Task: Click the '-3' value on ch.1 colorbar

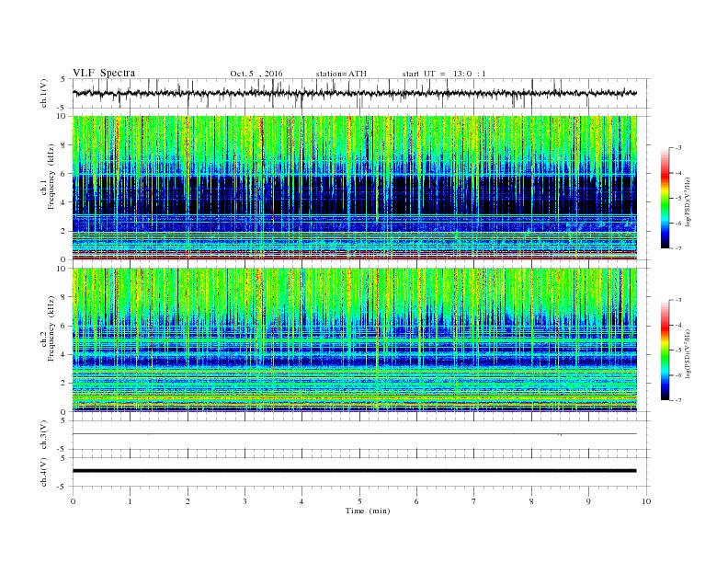Action: click(x=678, y=148)
